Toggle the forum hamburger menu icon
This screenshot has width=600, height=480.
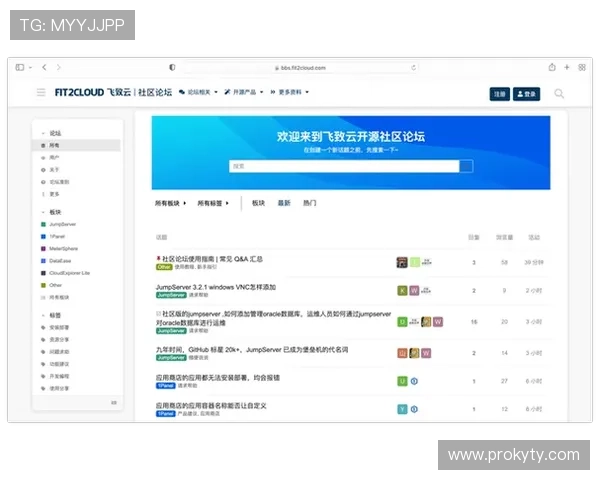pyautogui.click(x=41, y=92)
